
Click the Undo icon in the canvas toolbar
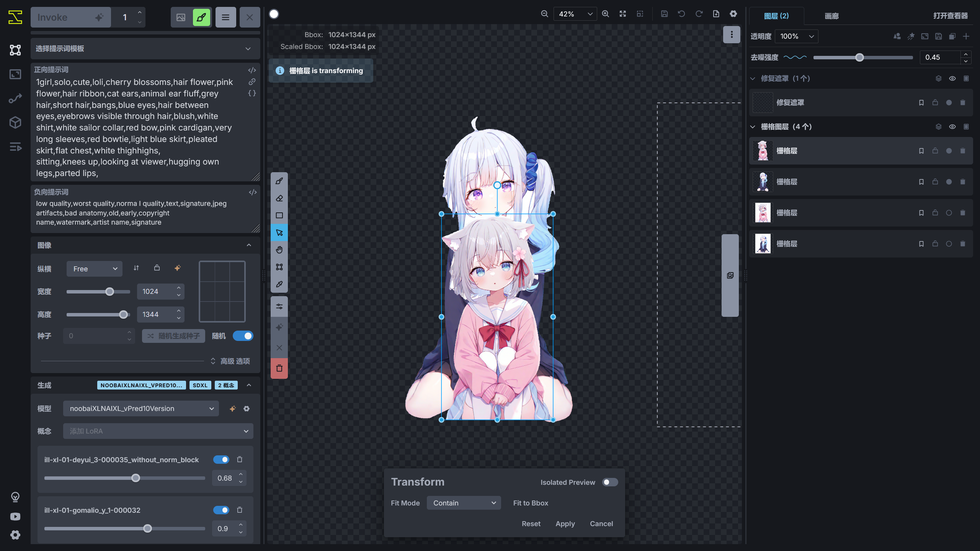point(681,13)
